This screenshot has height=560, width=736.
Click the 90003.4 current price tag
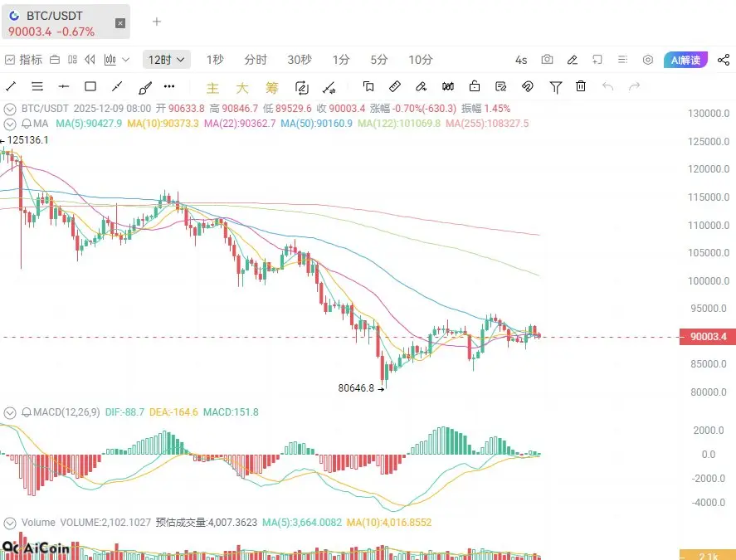click(x=707, y=337)
